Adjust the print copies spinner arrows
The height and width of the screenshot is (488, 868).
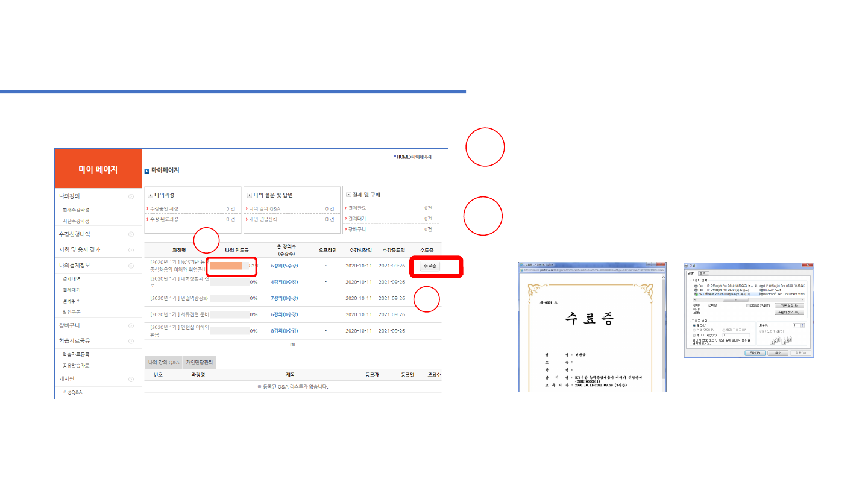click(802, 325)
